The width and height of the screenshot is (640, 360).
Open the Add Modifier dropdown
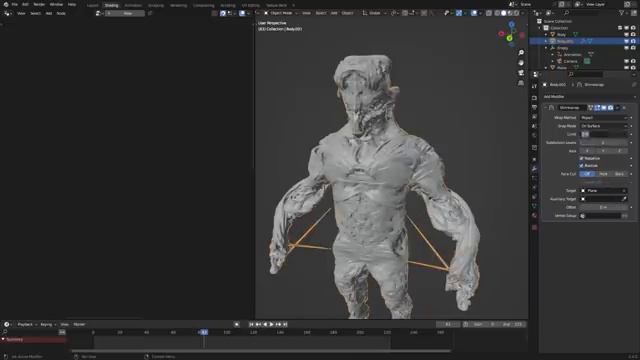click(x=589, y=97)
